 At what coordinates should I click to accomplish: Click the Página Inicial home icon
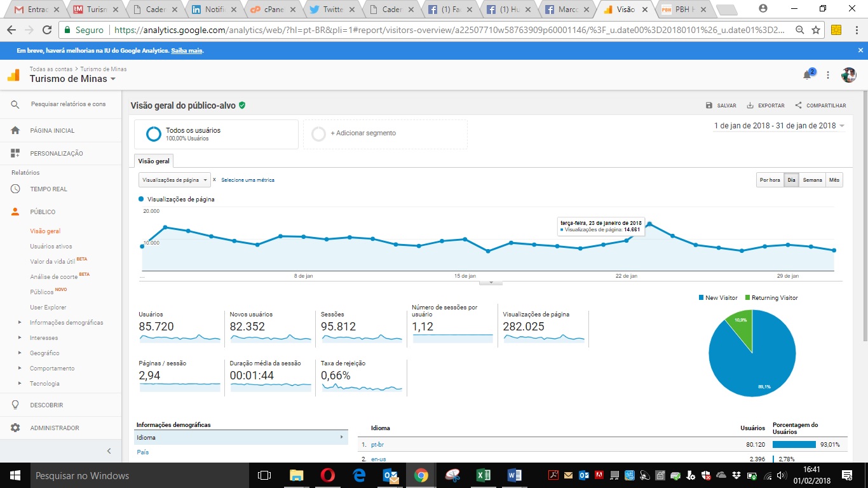(15, 130)
